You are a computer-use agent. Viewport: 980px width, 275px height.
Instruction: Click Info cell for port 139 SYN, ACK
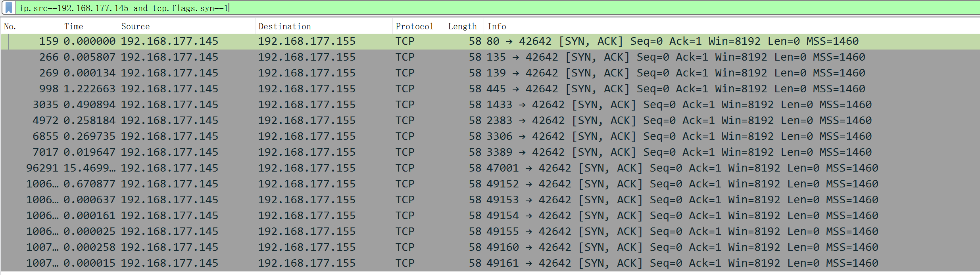click(x=676, y=73)
